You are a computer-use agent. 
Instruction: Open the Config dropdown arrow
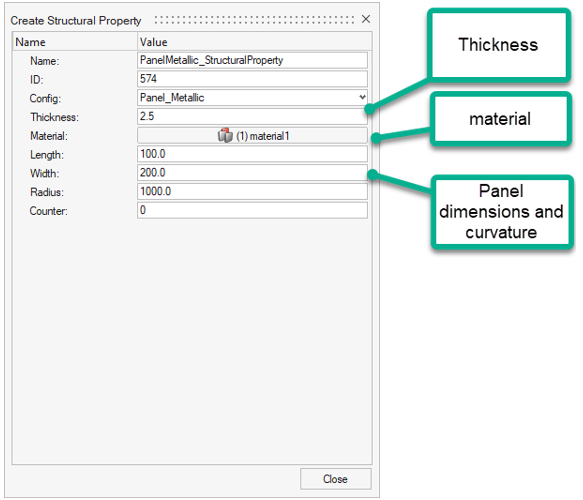point(362,97)
